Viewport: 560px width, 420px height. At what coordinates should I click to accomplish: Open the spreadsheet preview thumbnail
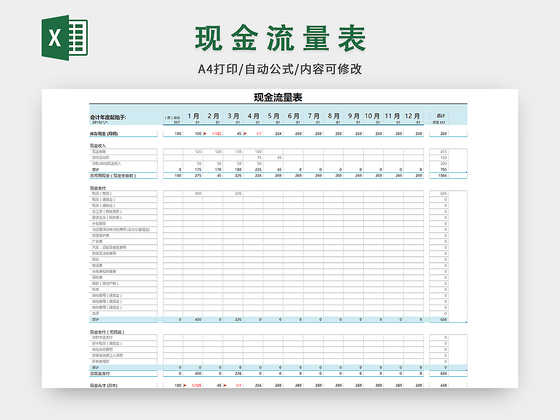click(x=280, y=238)
